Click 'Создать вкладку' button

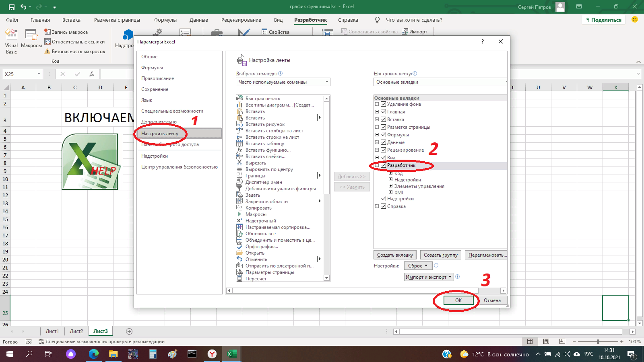pos(395,255)
